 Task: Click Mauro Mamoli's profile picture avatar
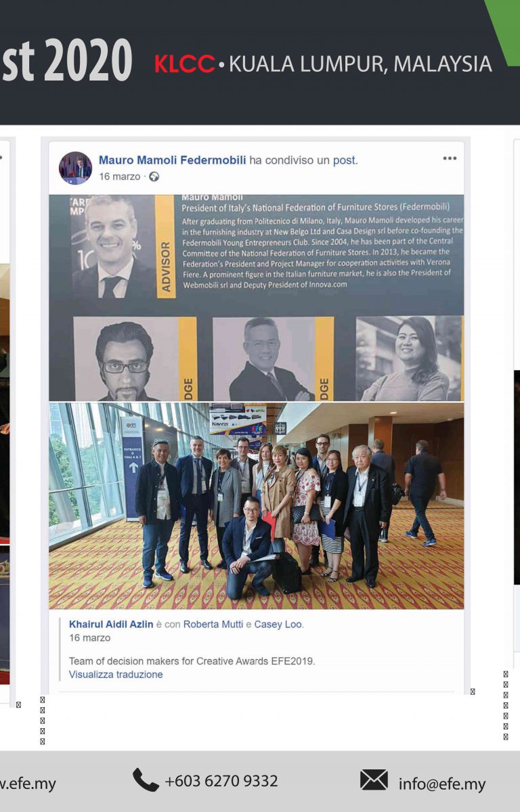point(75,168)
